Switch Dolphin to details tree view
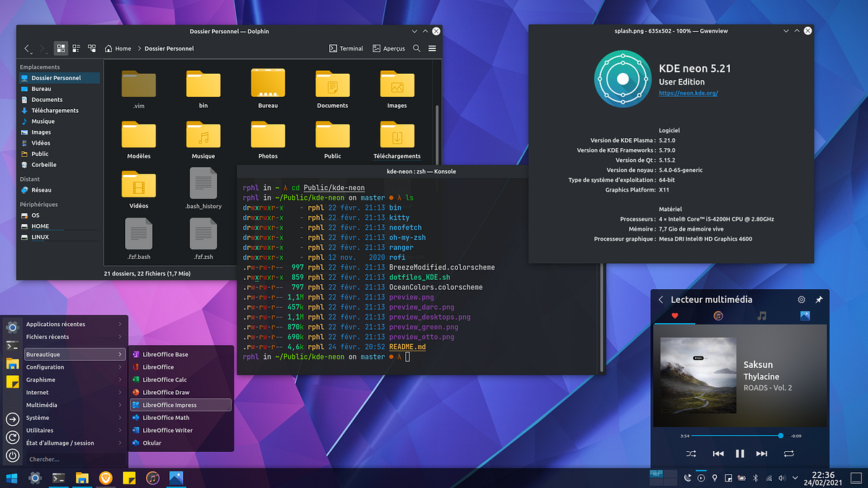Screen dimensions: 868x488 point(92,48)
